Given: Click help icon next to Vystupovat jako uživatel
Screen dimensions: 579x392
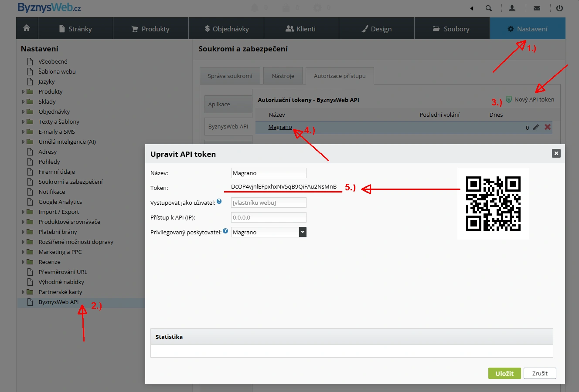Looking at the screenshot, I should click(219, 201).
